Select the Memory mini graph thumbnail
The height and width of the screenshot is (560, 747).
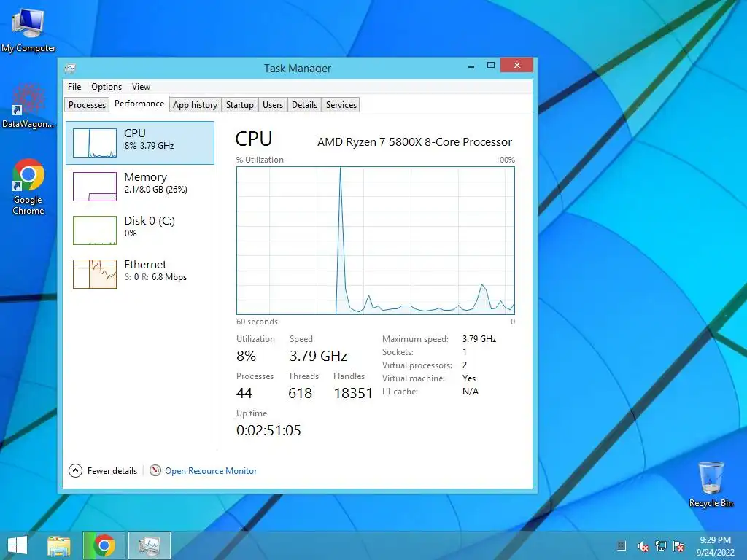(94, 187)
